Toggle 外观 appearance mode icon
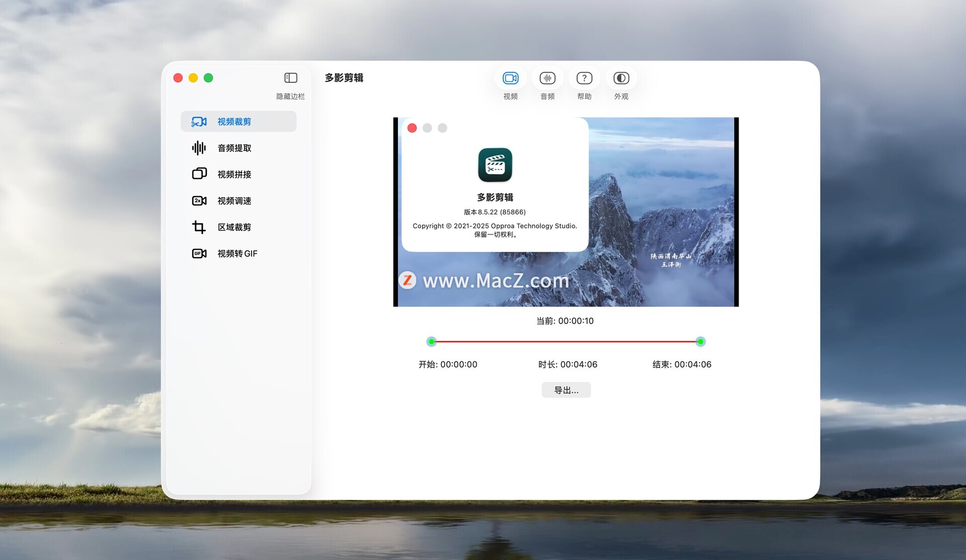The height and width of the screenshot is (560, 966). pos(621,78)
